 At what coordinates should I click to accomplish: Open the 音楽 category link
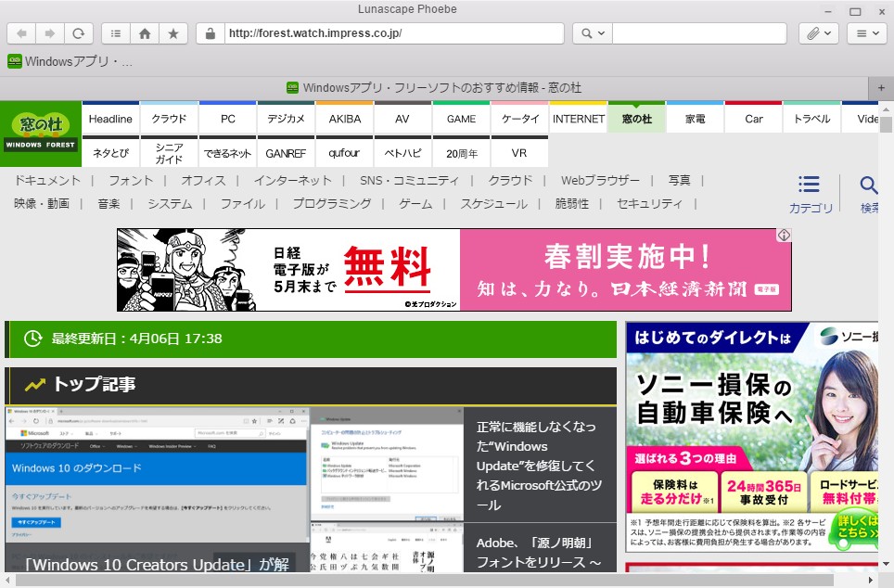click(x=109, y=204)
